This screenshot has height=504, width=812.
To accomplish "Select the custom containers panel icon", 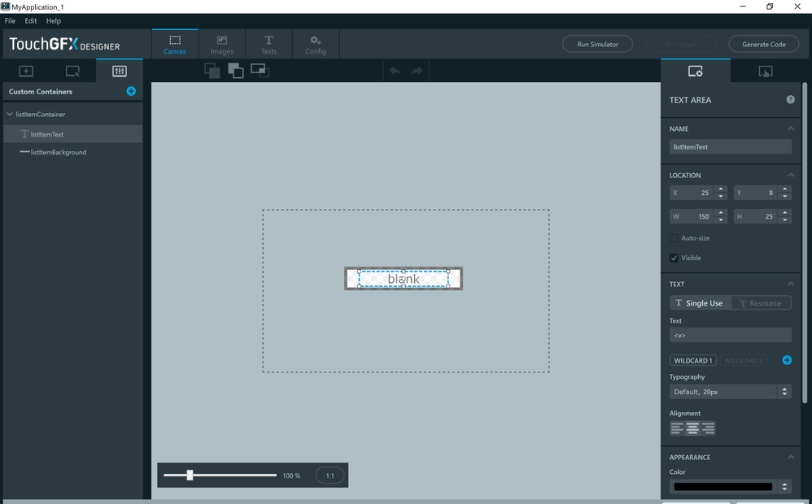I will (119, 71).
